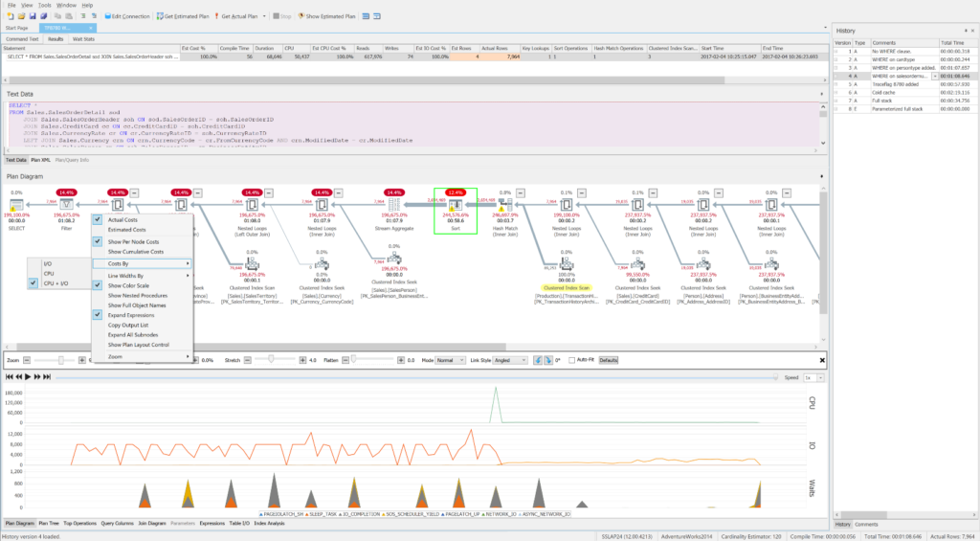
Task: Choose Copy Output List
Action: click(143, 326)
